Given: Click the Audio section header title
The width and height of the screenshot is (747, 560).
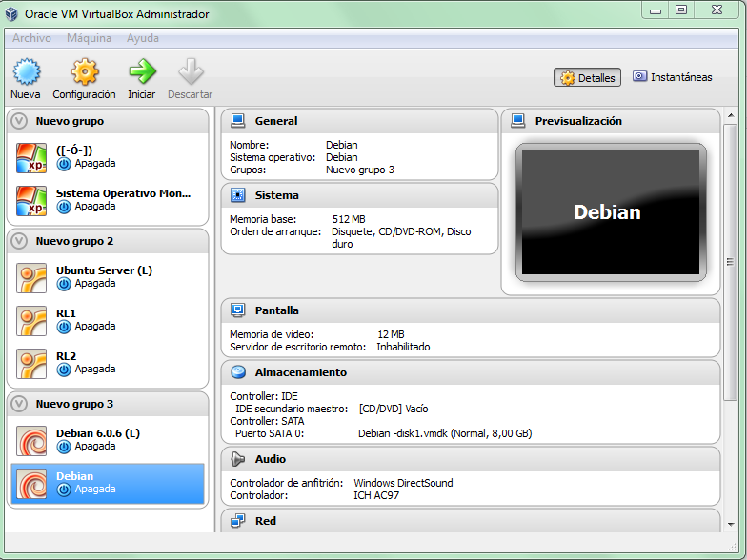Looking at the screenshot, I should (x=271, y=459).
